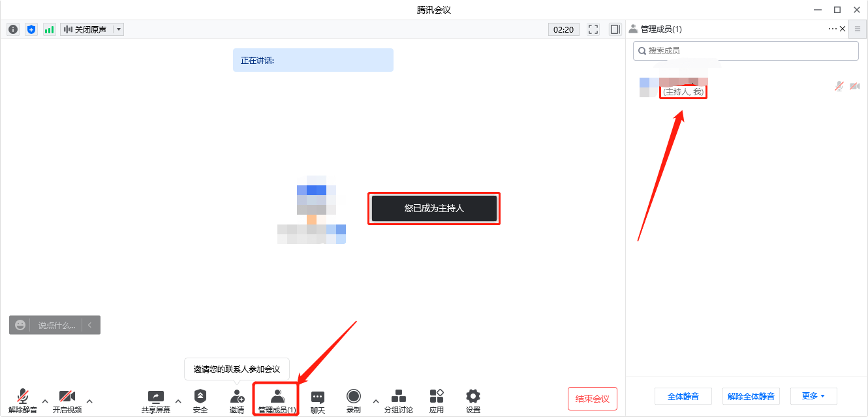Select the host member row (主持人, 我)
The image size is (868, 417).
pos(747,87)
